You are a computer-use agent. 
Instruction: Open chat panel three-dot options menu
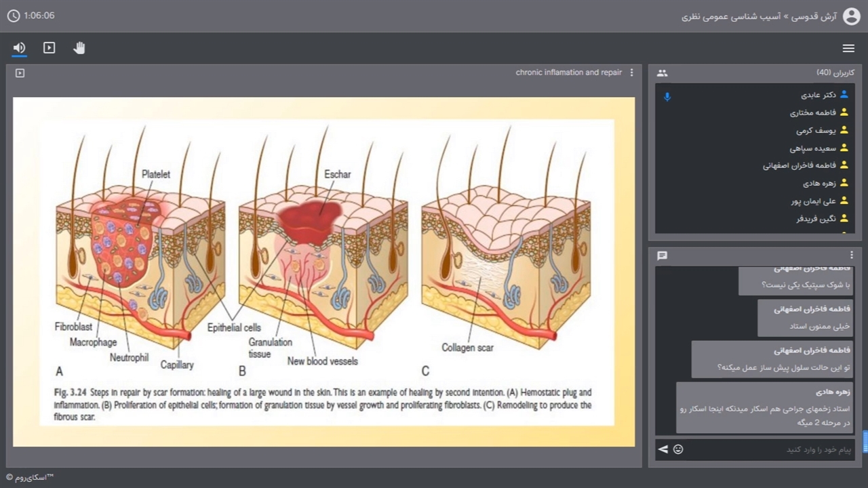point(852,256)
